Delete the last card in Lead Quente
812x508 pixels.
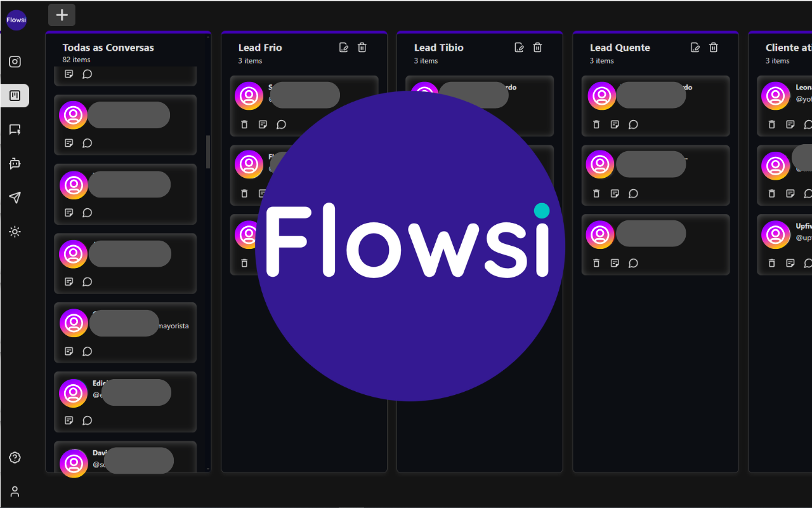coord(596,263)
